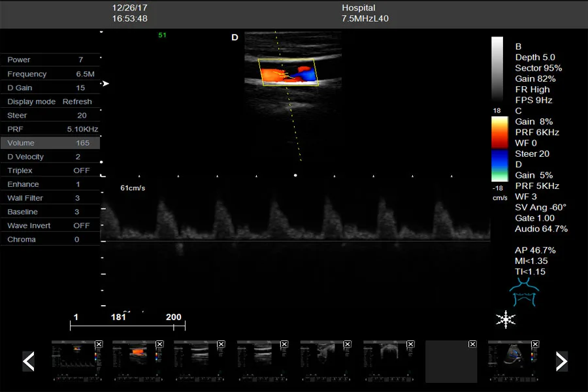
Task: Select the Wall Filter parameter row
Action: (x=50, y=198)
